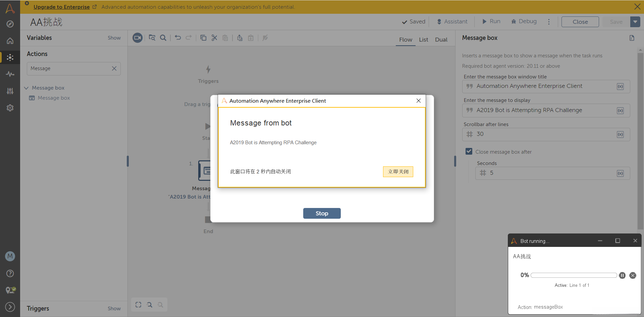Collapse the Message box action group
644x317 pixels.
[26, 88]
